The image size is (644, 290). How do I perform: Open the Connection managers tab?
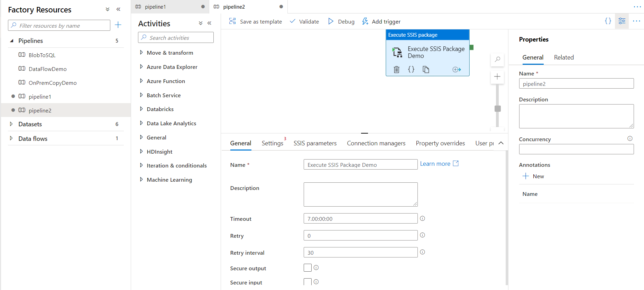(x=376, y=143)
